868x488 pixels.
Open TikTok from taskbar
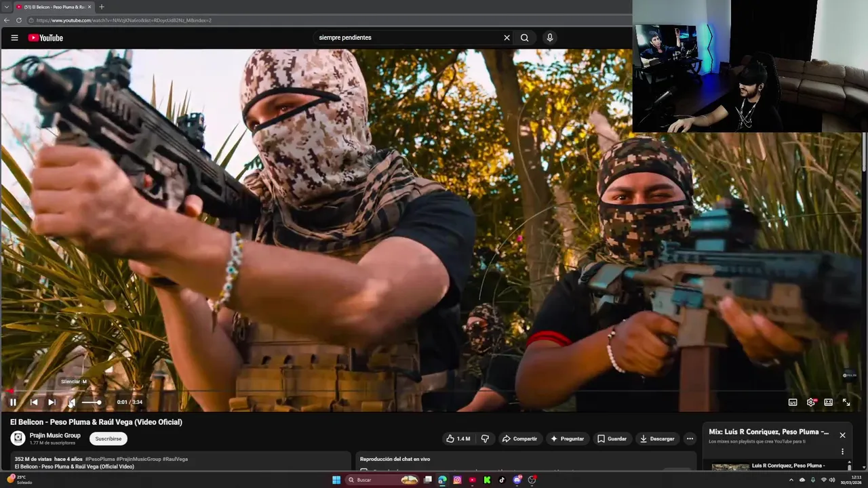pyautogui.click(x=502, y=480)
